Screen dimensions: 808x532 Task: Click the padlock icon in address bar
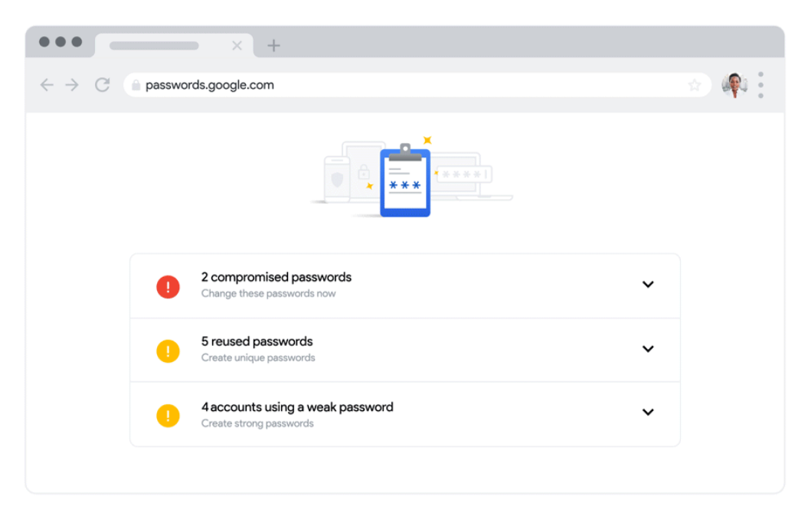(135, 85)
